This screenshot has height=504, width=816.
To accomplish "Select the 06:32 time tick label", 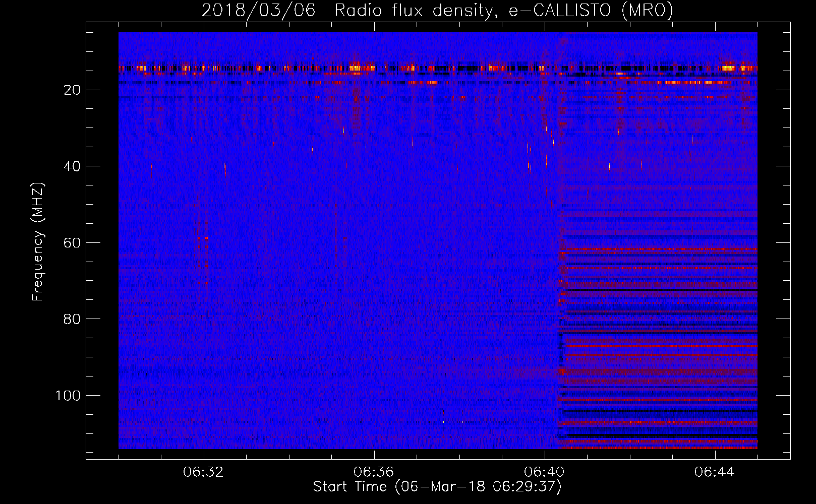I will pyautogui.click(x=204, y=472).
